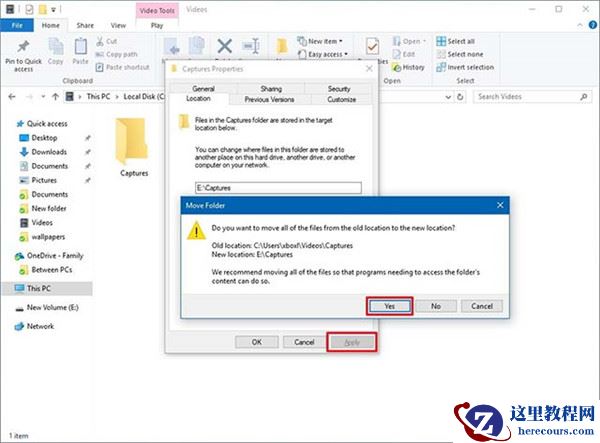Expand the address bar history dropdown

[x=448, y=97]
